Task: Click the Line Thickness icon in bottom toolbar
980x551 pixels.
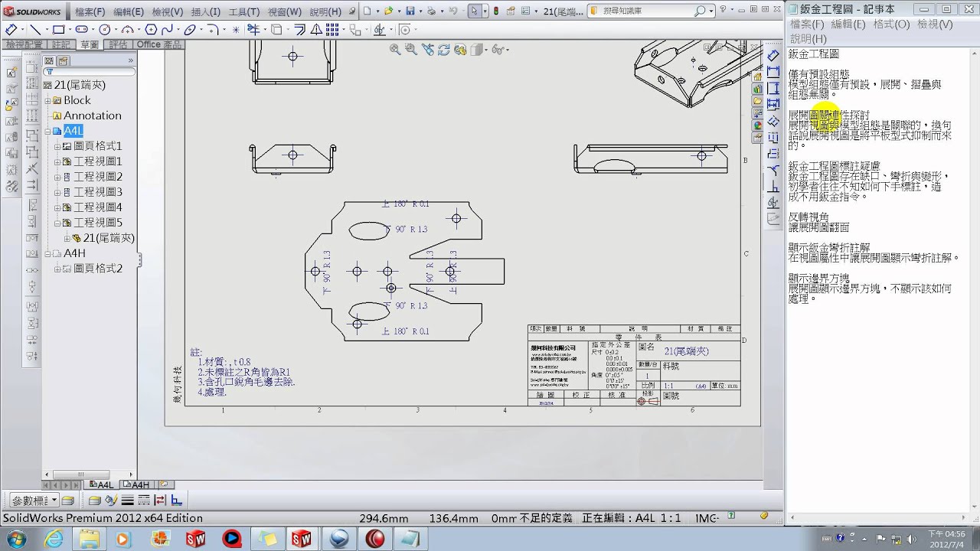Action: coord(127,500)
